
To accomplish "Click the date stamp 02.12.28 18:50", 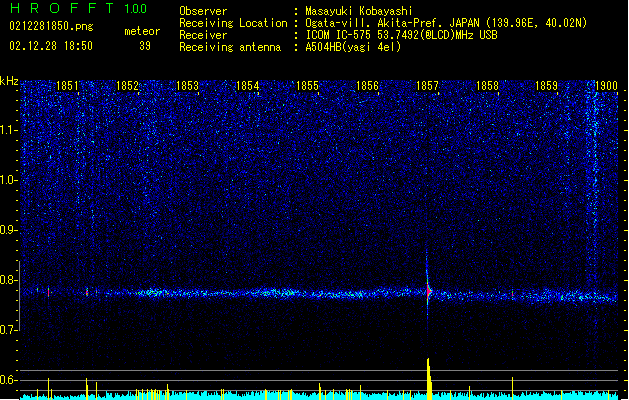I will pyautogui.click(x=51, y=46).
